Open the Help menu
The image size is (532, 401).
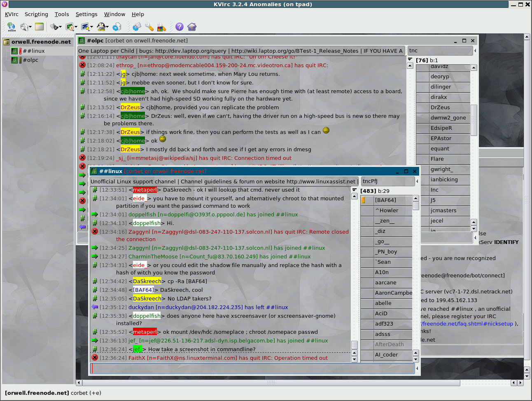138,14
